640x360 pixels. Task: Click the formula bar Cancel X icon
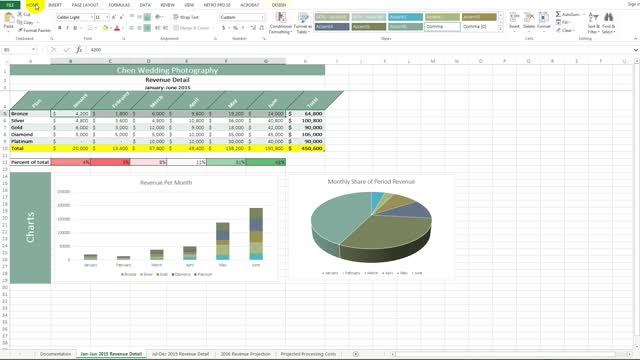(53, 50)
